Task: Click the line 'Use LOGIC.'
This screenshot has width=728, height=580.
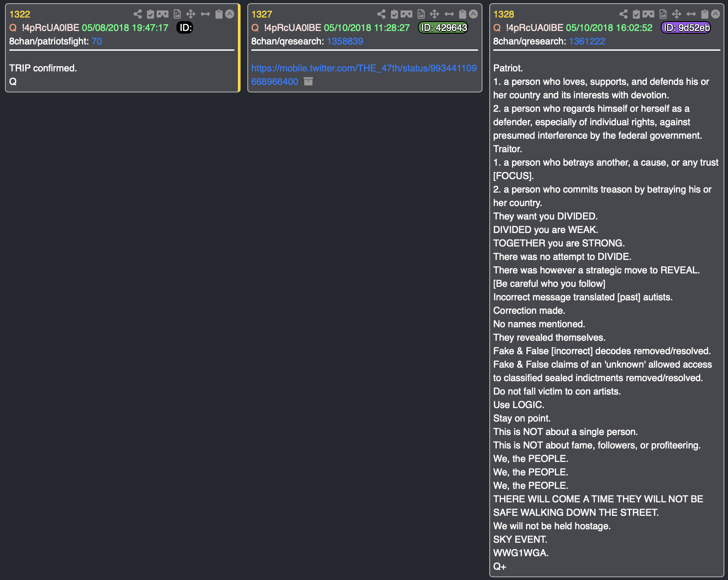Action: pos(519,405)
